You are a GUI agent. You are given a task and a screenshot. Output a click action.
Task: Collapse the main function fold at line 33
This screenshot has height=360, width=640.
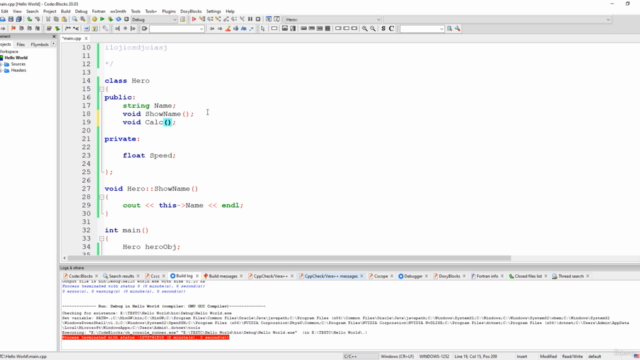[x=102, y=238]
